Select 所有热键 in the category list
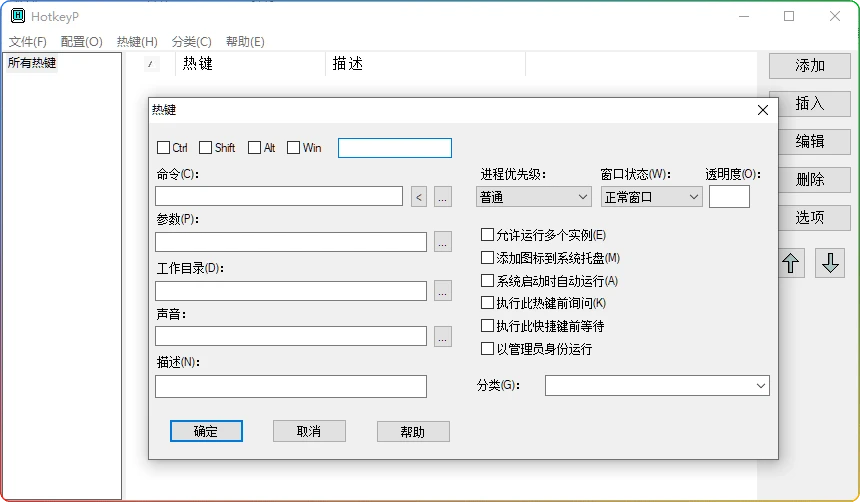This screenshot has width=860, height=502. tap(32, 63)
